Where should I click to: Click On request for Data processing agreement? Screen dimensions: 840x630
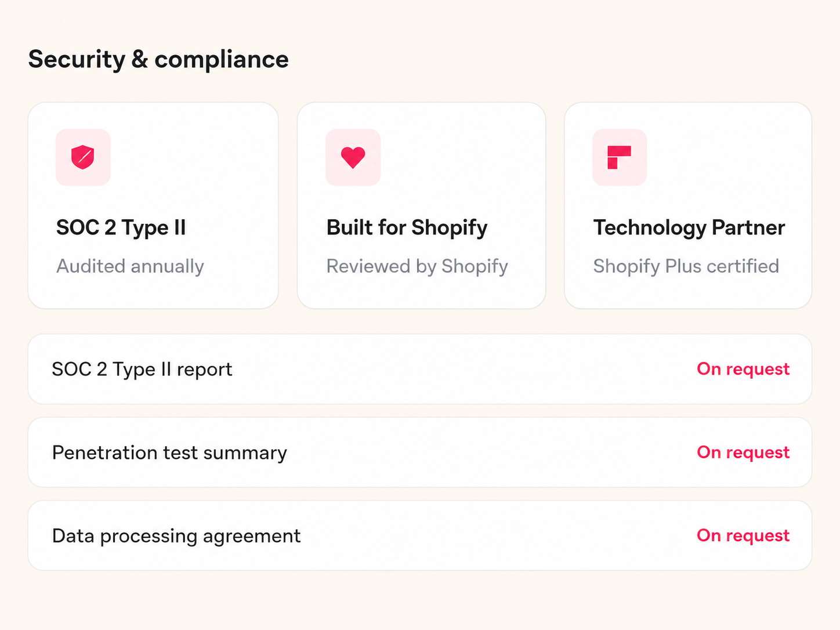pyautogui.click(x=743, y=535)
